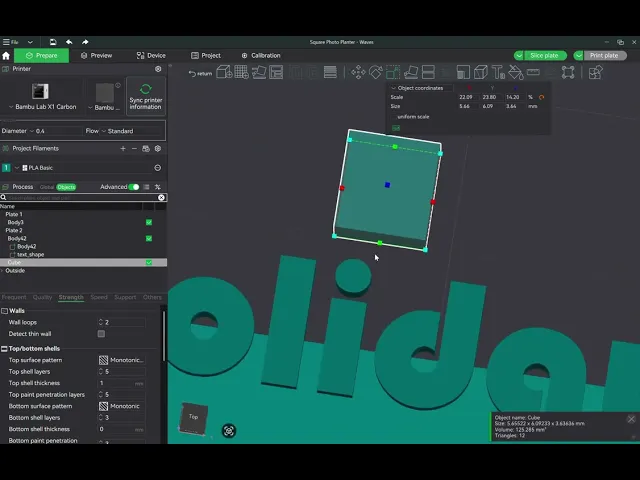Click the Home icon
Image resolution: width=640 pixels, height=480 pixels.
(x=6, y=56)
